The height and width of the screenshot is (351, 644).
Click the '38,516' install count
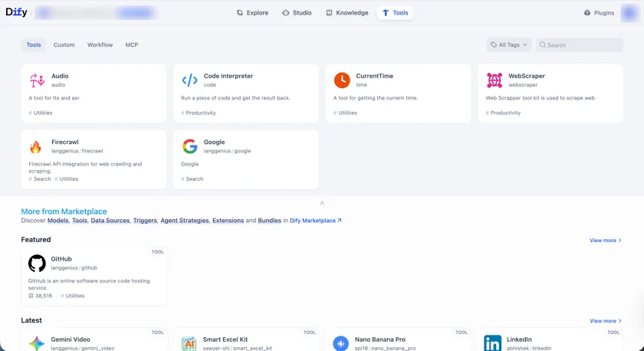[x=44, y=296]
